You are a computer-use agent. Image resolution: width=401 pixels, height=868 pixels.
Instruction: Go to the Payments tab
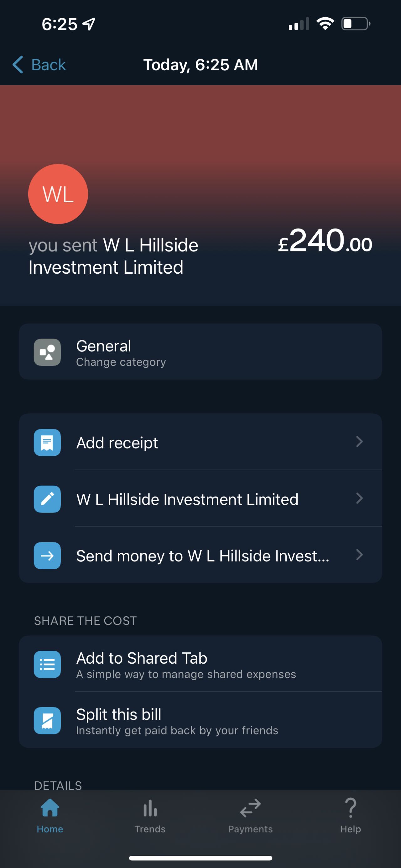[250, 815]
